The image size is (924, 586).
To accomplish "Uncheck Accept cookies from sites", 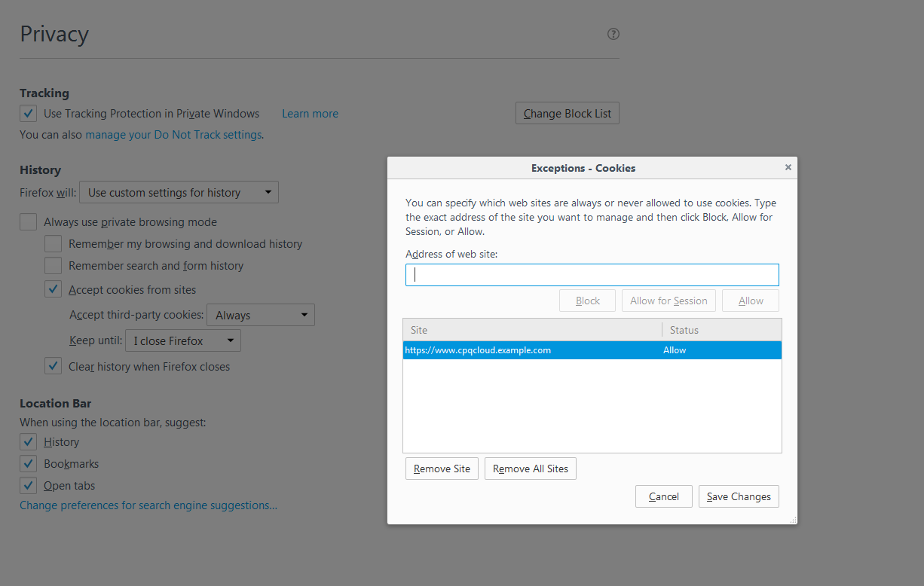I will (53, 289).
